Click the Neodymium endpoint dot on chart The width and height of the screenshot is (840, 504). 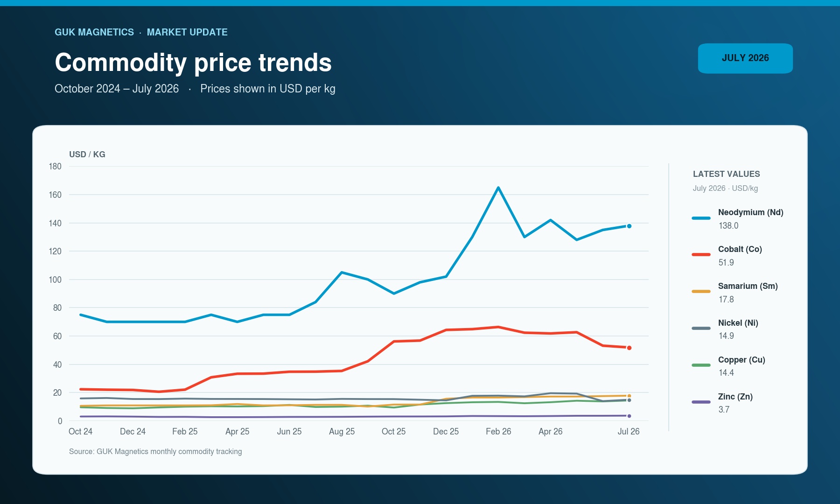(x=629, y=226)
